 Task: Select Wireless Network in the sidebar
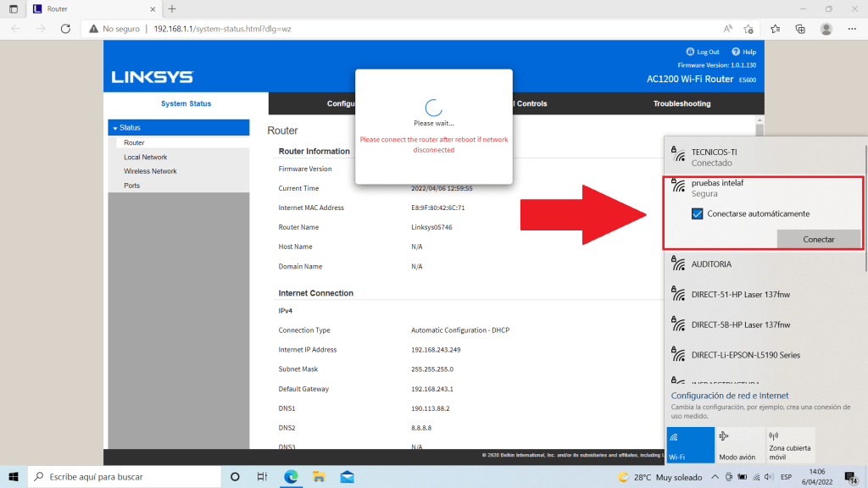pyautogui.click(x=150, y=171)
